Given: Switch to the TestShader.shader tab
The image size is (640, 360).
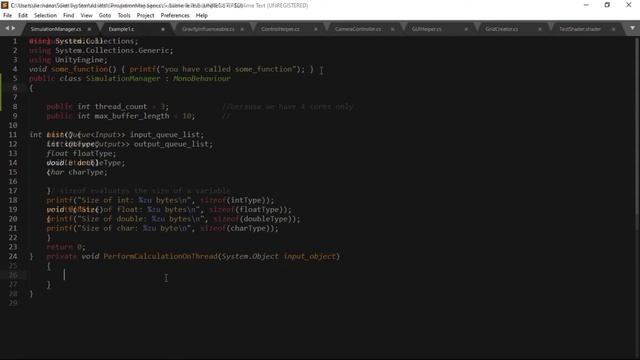Looking at the screenshot, I should pos(580,29).
